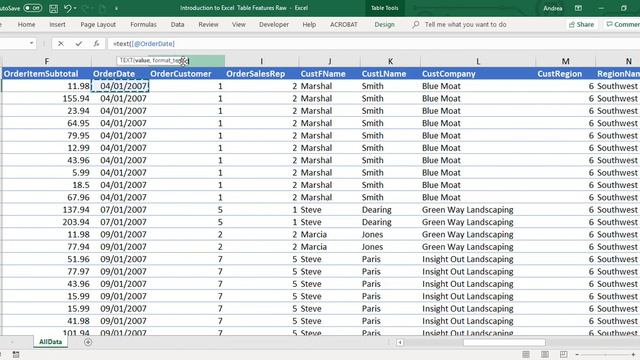Click the Share button
This screenshot has width=640, height=360.
pos(582,24)
